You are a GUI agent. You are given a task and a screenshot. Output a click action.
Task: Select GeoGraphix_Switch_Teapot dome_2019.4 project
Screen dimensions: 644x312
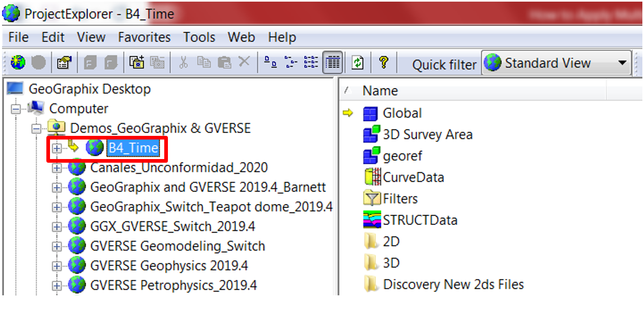(211, 207)
